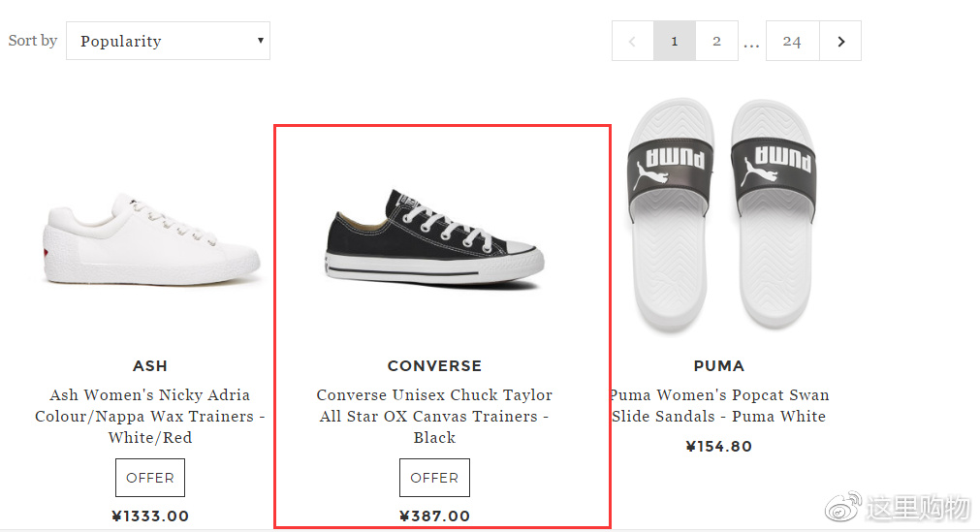The image size is (980, 532).
Task: Select page 1 in the pagination
Action: click(x=675, y=41)
